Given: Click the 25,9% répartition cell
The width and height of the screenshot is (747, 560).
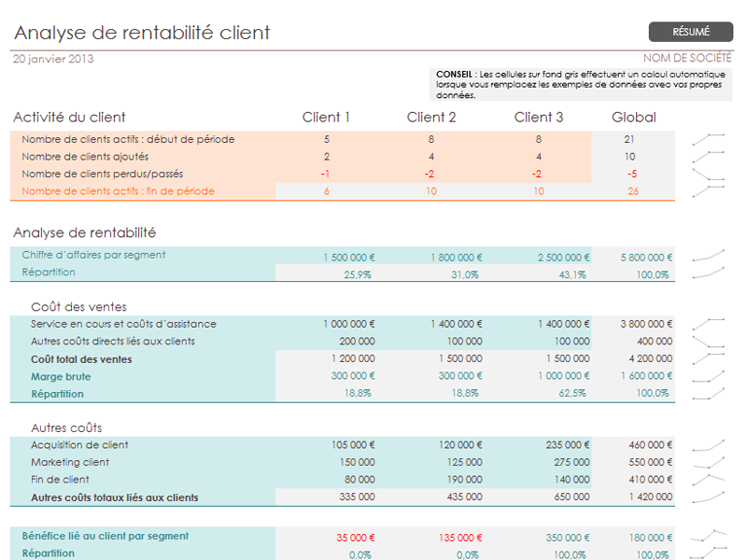Looking at the screenshot, I should (358, 274).
